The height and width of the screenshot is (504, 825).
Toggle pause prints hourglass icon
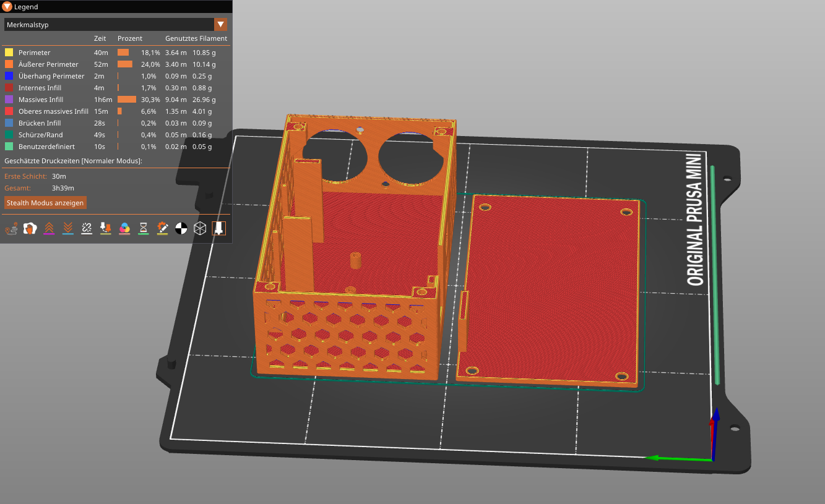pyautogui.click(x=144, y=228)
